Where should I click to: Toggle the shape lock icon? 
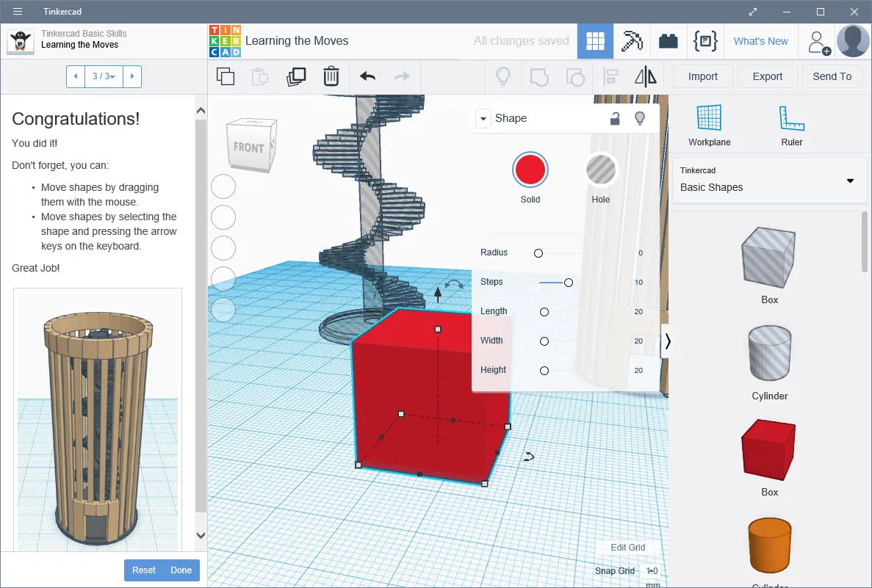point(615,118)
